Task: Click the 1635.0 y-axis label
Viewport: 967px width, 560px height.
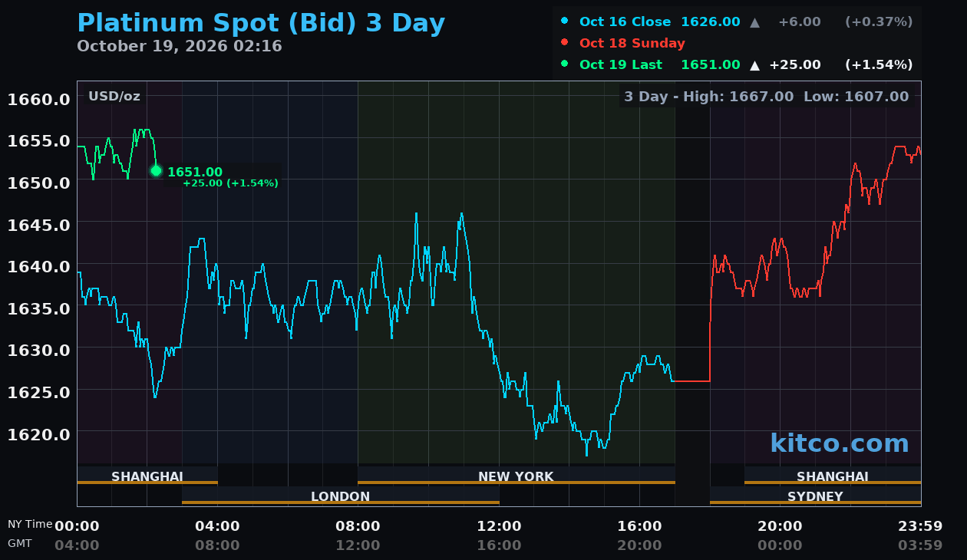Action: [x=38, y=308]
